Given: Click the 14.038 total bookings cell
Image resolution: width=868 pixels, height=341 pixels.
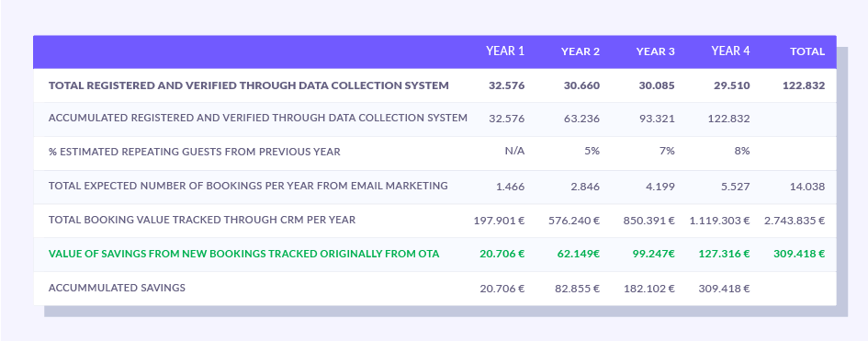Looking at the screenshot, I should [x=807, y=187].
